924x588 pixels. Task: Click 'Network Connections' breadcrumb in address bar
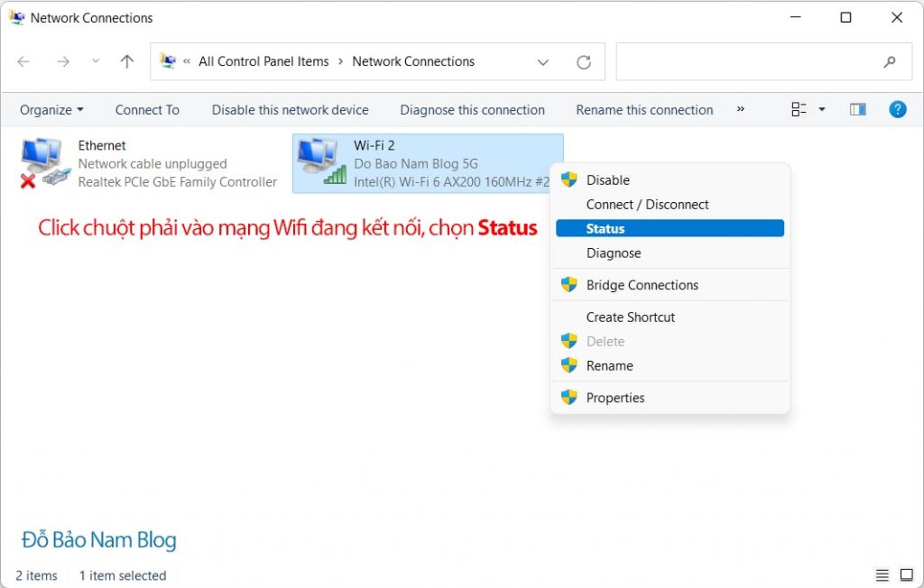pyautogui.click(x=413, y=61)
